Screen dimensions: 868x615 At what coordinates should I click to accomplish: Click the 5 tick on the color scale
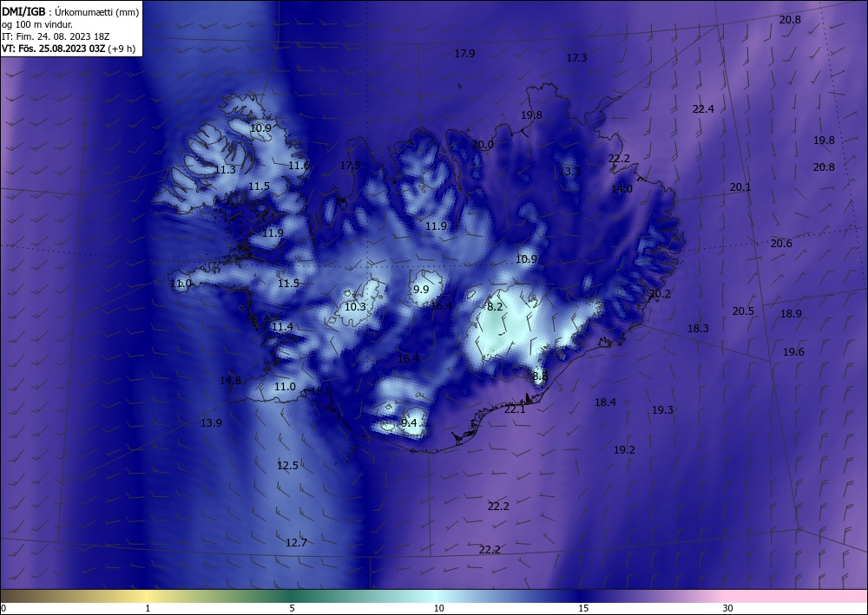tap(292, 608)
